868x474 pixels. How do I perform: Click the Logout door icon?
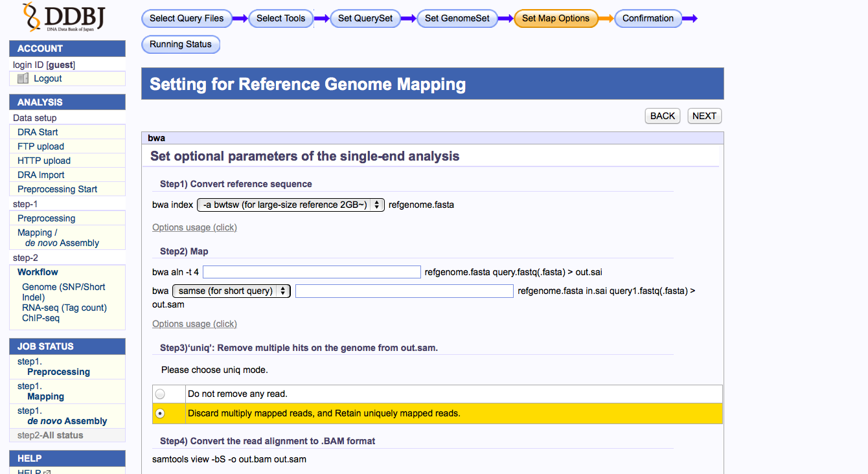pyautogui.click(x=23, y=78)
